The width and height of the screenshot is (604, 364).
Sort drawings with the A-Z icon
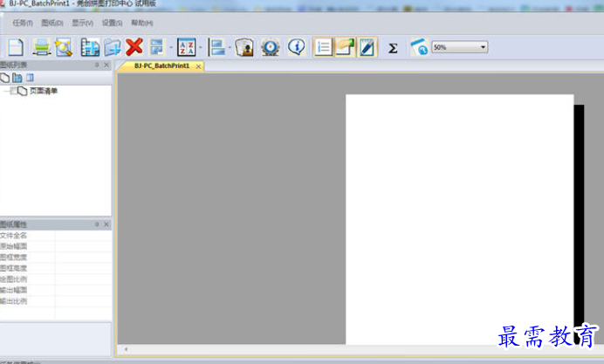[x=187, y=47]
